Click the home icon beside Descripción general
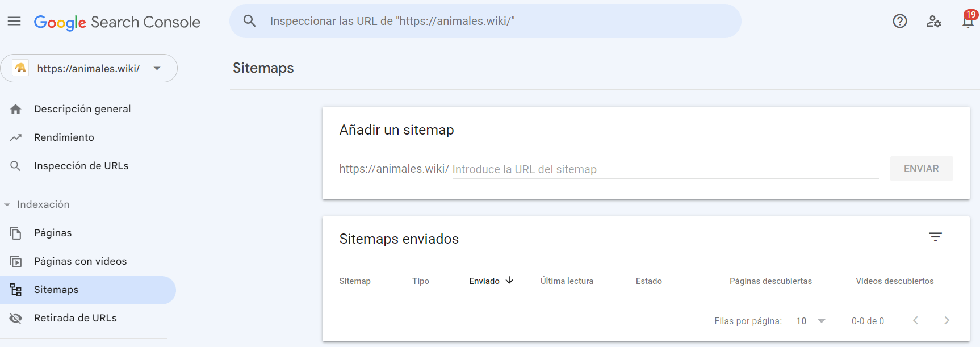The height and width of the screenshot is (347, 980). click(x=16, y=109)
